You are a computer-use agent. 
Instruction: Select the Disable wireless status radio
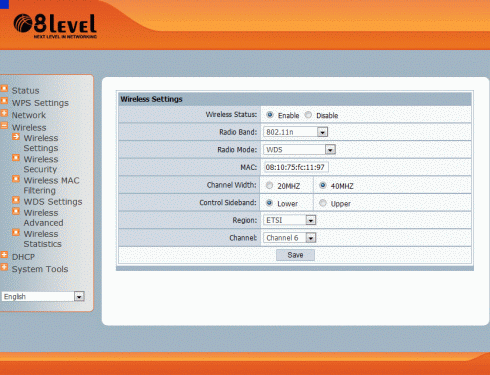point(309,115)
